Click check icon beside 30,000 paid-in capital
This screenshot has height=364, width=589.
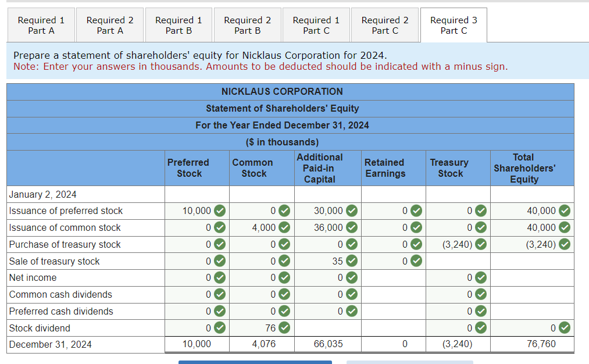[352, 210]
